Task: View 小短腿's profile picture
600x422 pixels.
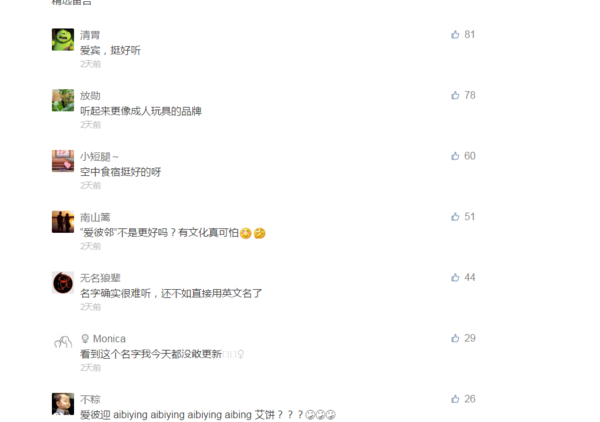Action: pos(63,161)
